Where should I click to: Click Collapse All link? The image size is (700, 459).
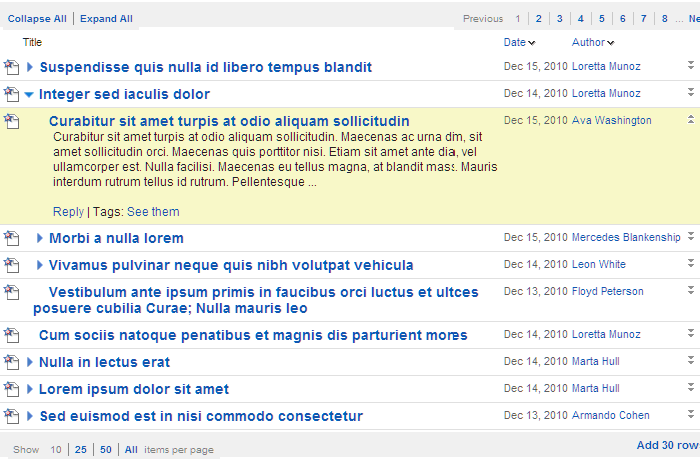(37, 18)
